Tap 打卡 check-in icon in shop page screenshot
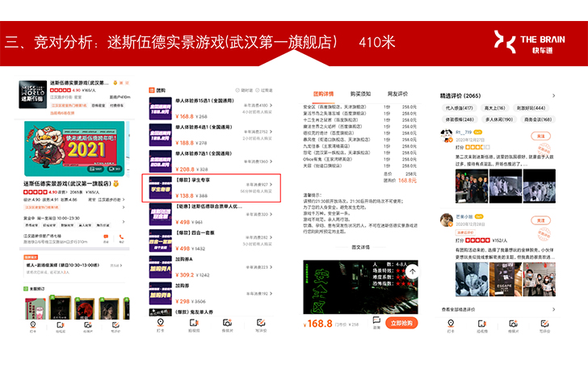The width and height of the screenshot is (588, 368). click(x=33, y=326)
